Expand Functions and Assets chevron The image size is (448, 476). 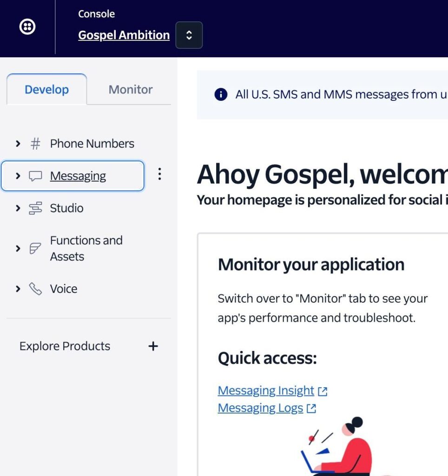[18, 249]
